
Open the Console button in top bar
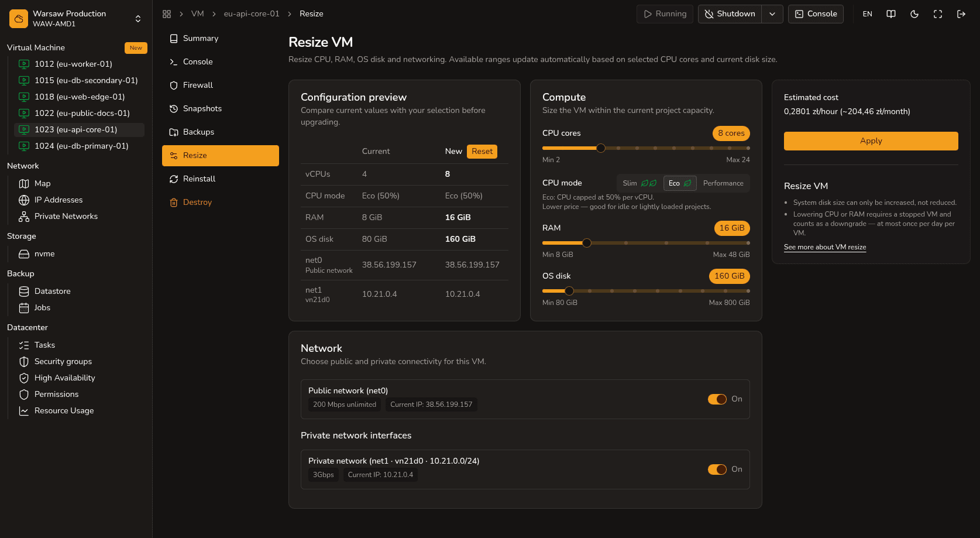pos(816,14)
